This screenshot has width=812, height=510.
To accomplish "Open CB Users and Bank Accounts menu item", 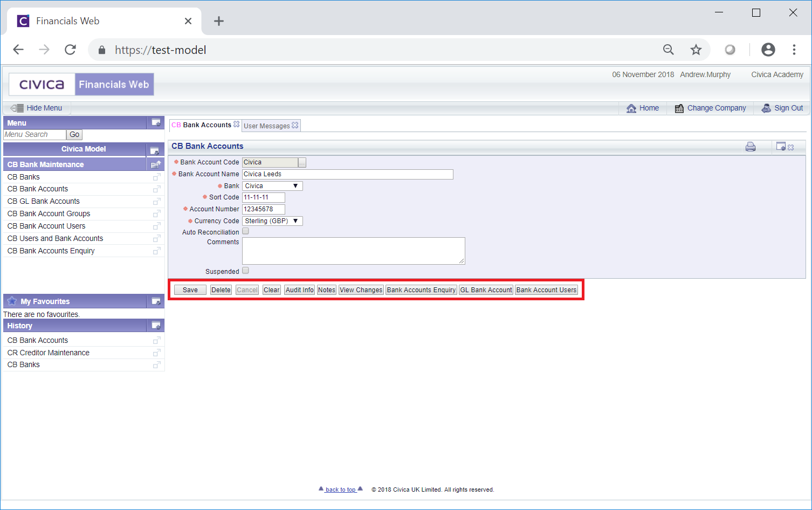I will pyautogui.click(x=55, y=238).
